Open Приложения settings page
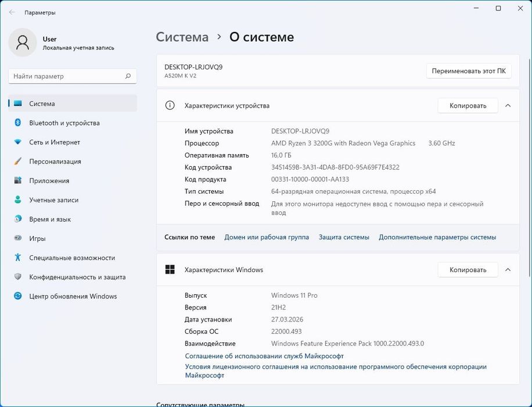 click(x=73, y=180)
